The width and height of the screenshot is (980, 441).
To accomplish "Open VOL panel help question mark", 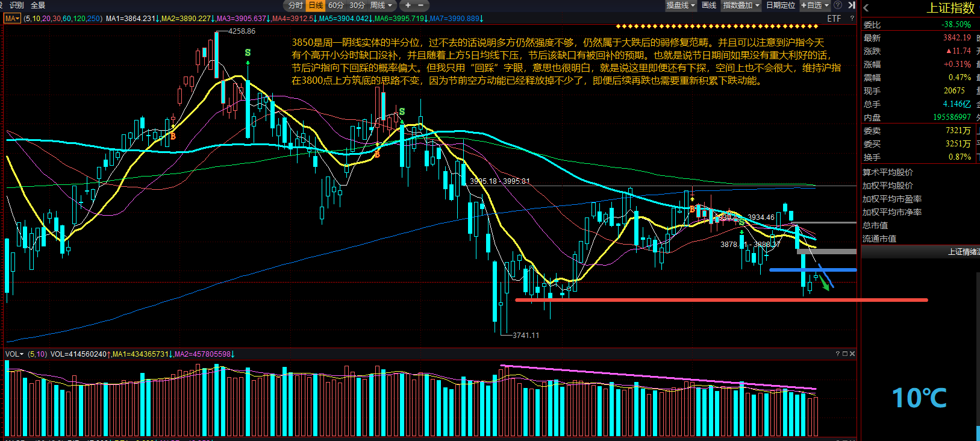I will click(837, 354).
